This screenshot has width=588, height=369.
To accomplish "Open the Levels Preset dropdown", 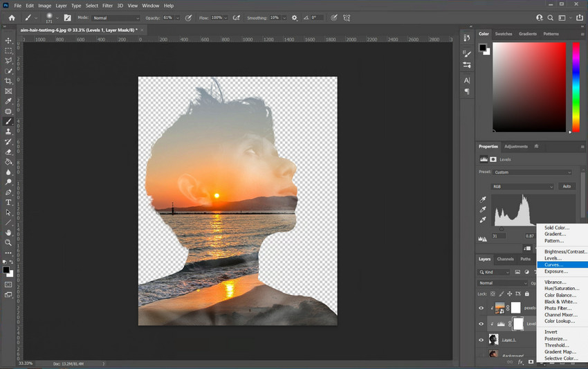I will click(532, 172).
